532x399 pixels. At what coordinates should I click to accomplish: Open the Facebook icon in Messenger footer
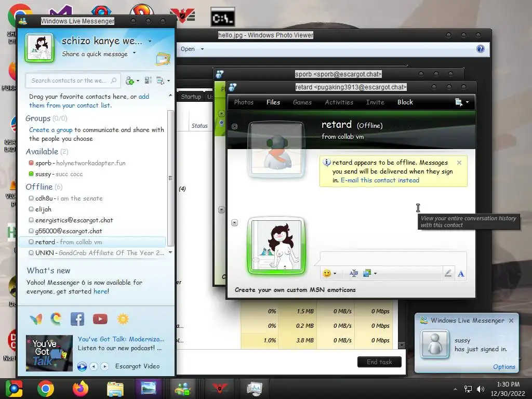point(77,319)
